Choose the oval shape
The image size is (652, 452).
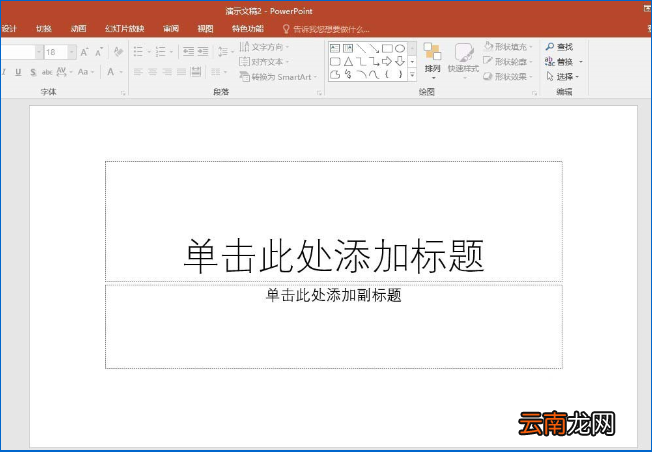400,49
